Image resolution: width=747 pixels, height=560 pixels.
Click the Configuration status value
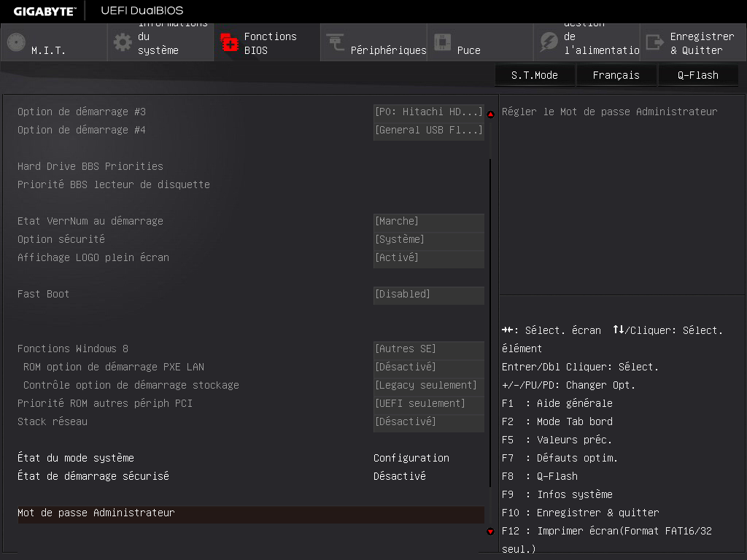[411, 458]
